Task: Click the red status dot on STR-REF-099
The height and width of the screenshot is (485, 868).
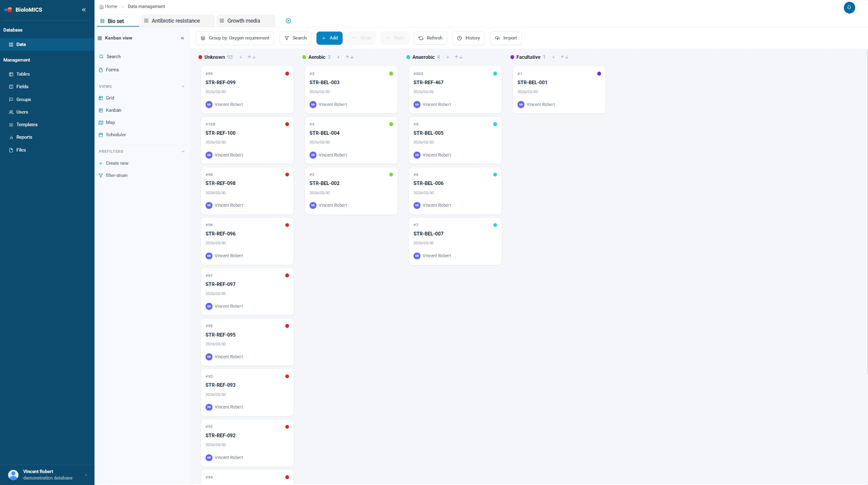Action: pos(287,74)
